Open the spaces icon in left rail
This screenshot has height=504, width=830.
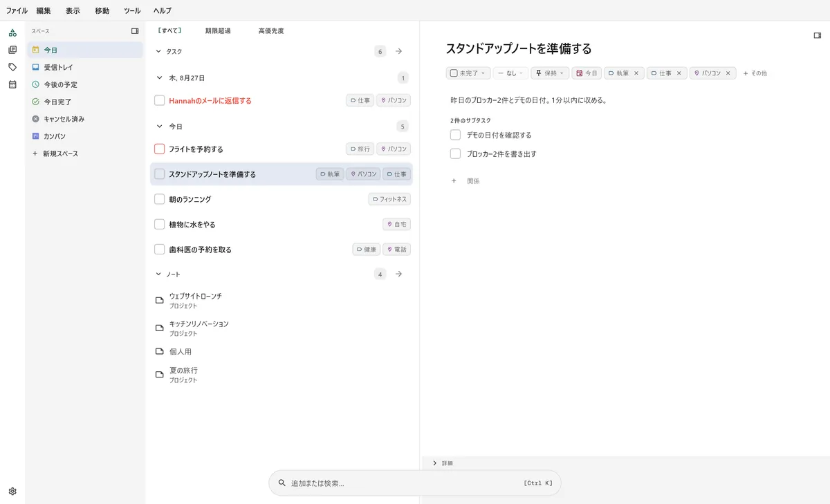(12, 32)
